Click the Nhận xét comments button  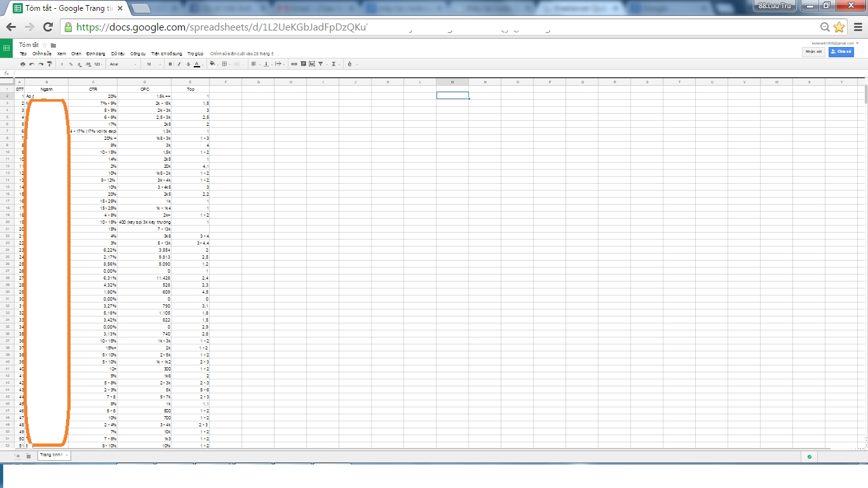tap(813, 52)
